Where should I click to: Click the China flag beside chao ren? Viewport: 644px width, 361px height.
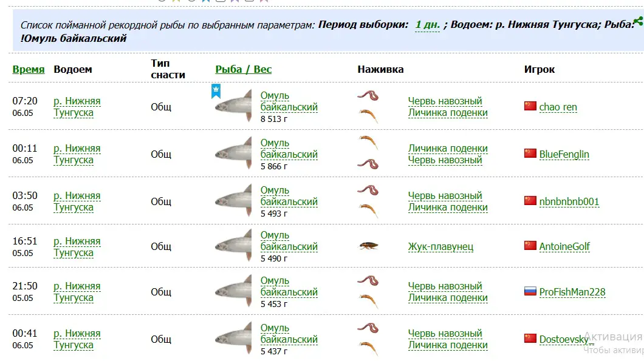530,106
